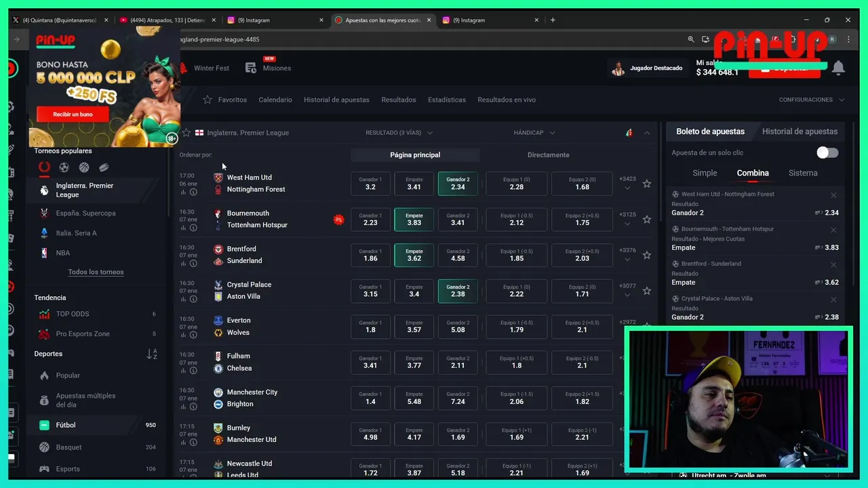Screen dimensions: 868x488
Task: Click the Pin-Up logo in banner
Action: click(x=56, y=40)
